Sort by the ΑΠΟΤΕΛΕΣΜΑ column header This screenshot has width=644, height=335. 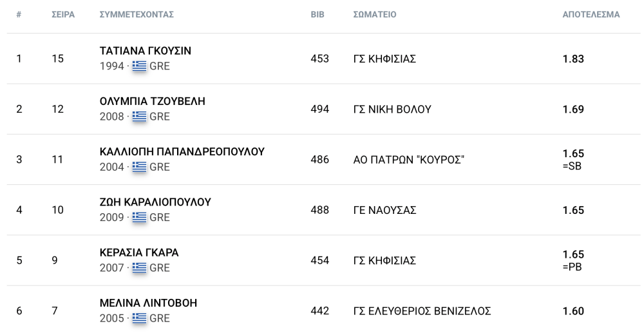(591, 14)
